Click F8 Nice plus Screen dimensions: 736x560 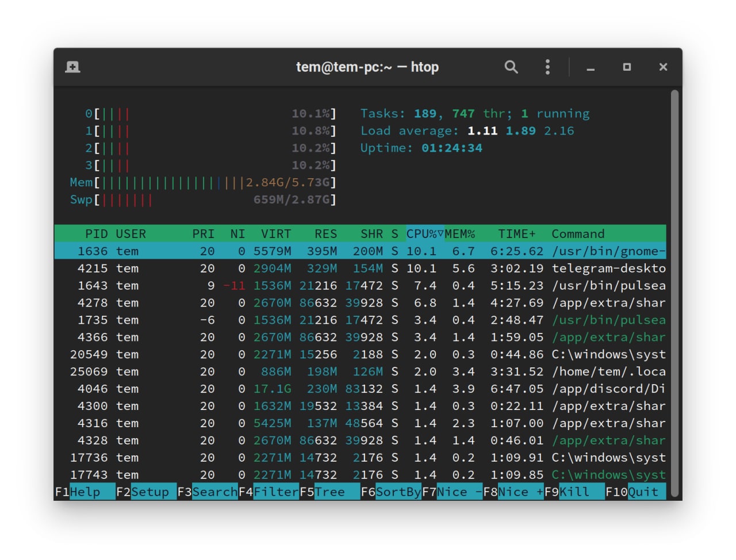[x=513, y=492]
